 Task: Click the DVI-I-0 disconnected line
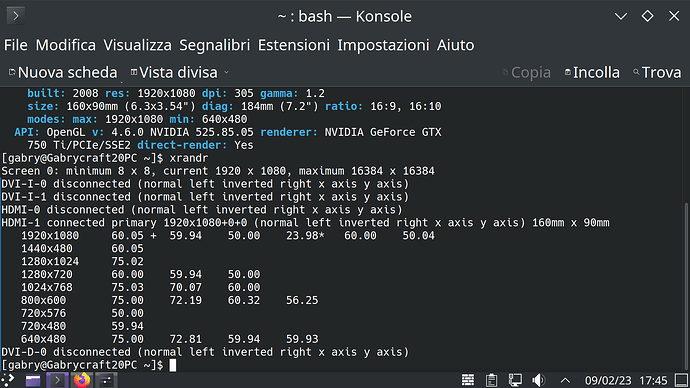click(x=205, y=184)
